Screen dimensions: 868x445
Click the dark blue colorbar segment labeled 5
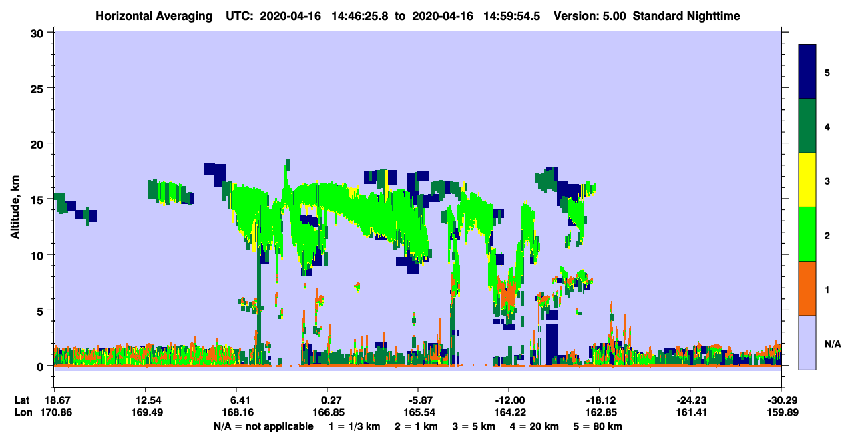tap(807, 71)
